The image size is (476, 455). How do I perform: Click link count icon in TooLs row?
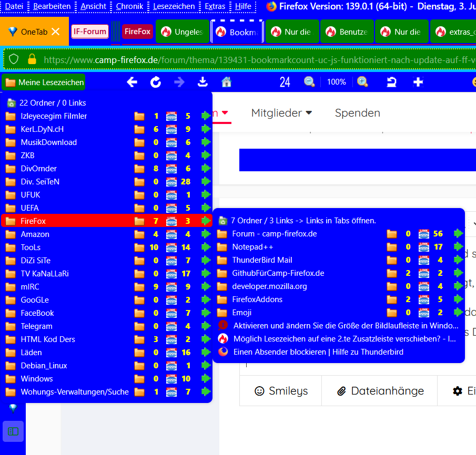(x=171, y=247)
